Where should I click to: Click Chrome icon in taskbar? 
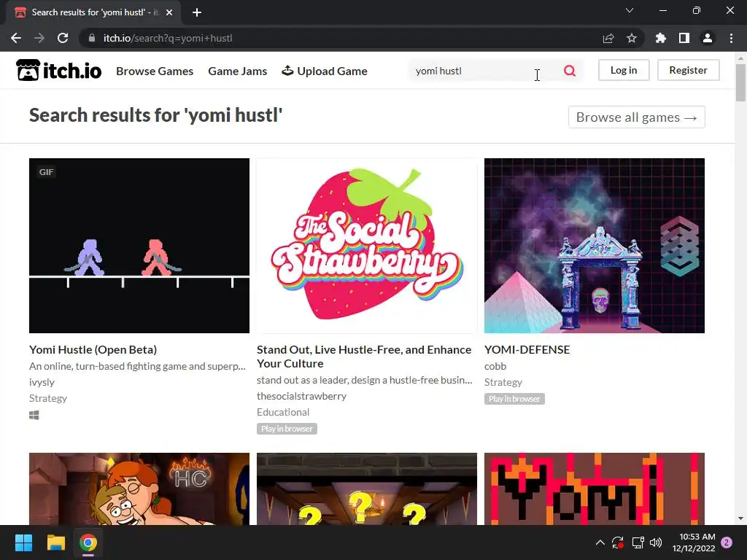[88, 542]
